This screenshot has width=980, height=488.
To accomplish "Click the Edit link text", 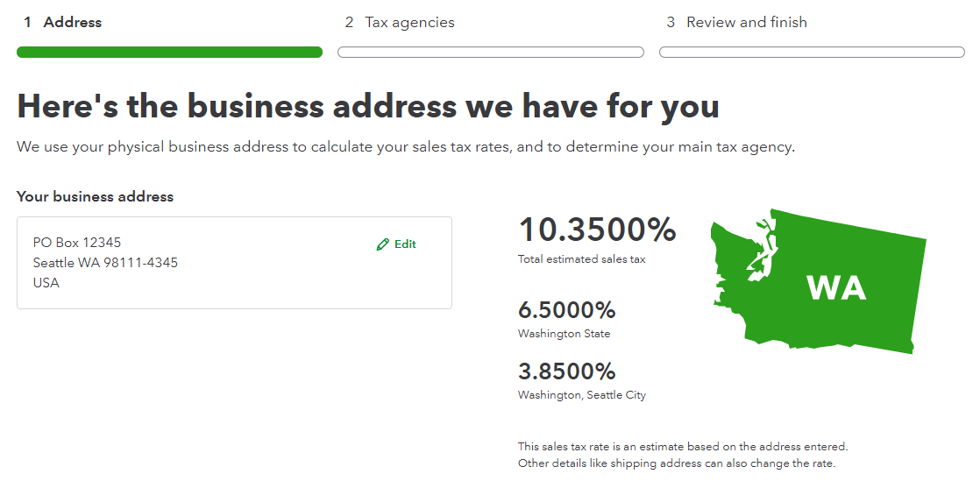I will tap(405, 244).
